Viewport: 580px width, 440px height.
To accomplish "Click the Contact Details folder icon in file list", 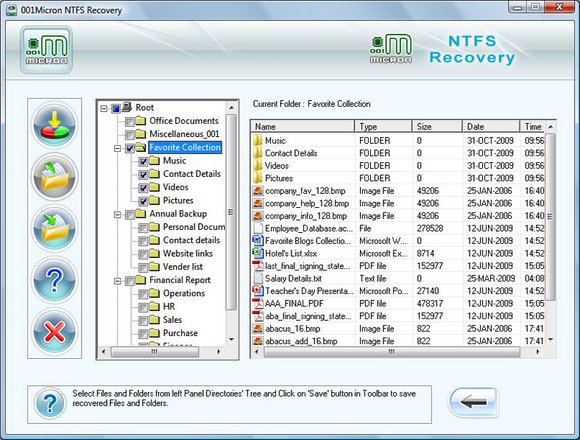I will [x=258, y=153].
